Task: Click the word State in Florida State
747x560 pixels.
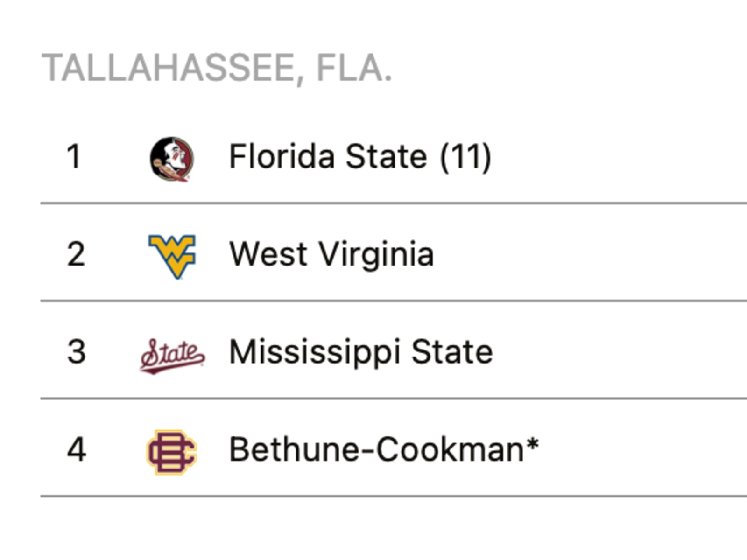Action: point(386,156)
